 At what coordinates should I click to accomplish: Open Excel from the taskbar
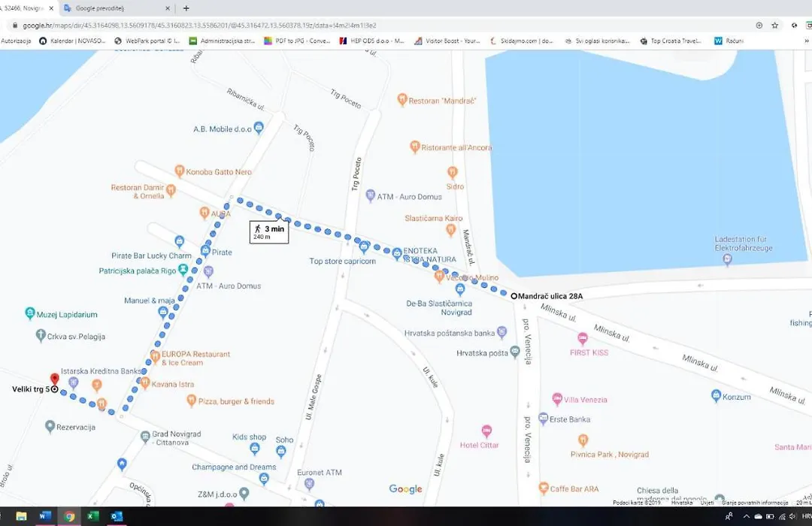[92, 516]
